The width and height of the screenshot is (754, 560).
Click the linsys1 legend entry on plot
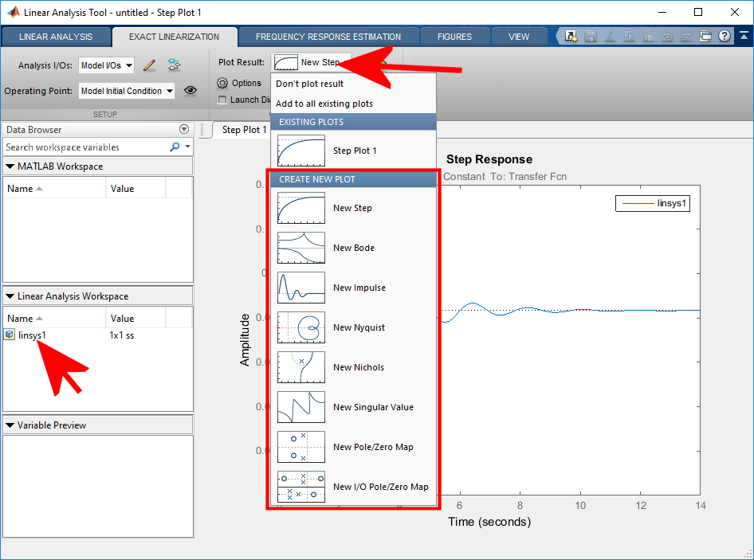[653, 203]
